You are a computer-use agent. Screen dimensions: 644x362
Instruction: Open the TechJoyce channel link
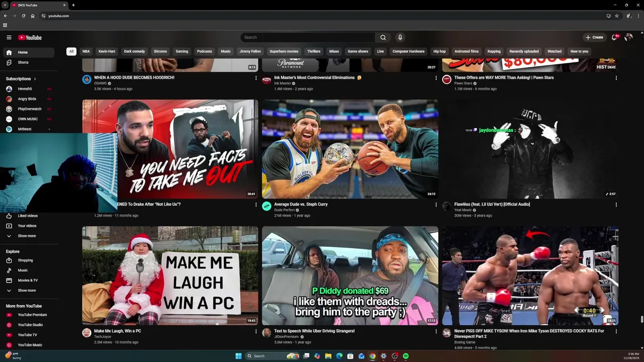103,337
